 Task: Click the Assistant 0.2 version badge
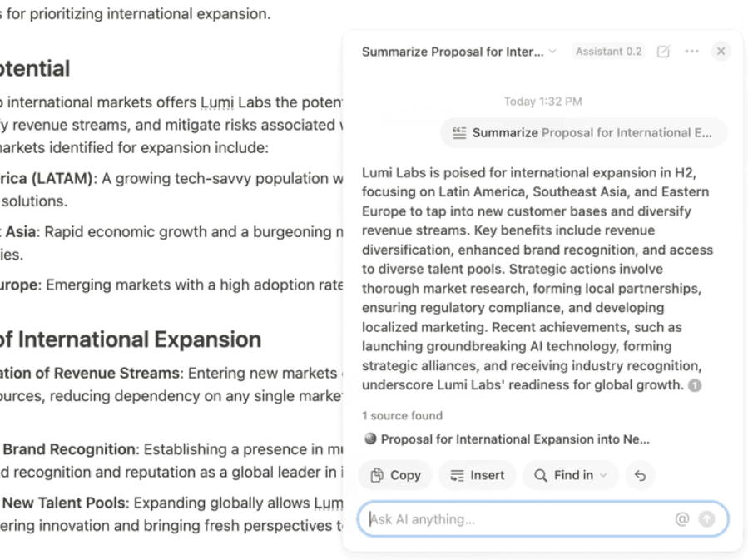pyautogui.click(x=609, y=52)
